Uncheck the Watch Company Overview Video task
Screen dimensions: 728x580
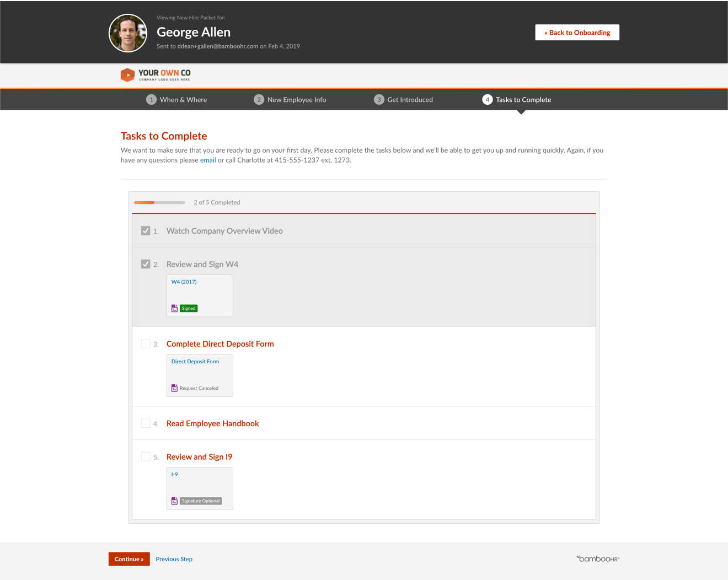pyautogui.click(x=146, y=230)
